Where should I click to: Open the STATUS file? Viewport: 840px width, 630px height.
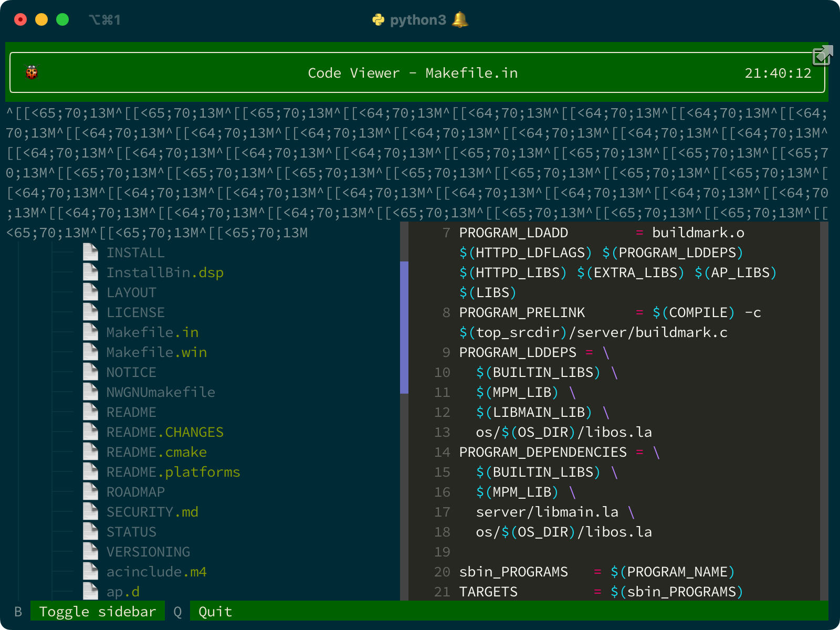[x=131, y=532]
